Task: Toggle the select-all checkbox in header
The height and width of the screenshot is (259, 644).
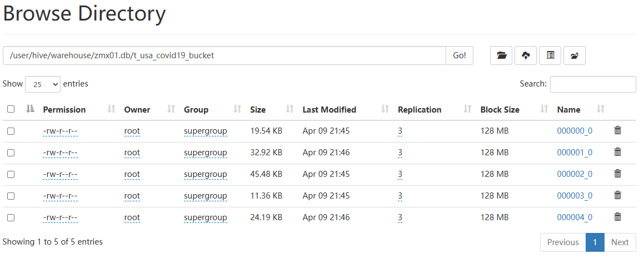Action: (11, 109)
